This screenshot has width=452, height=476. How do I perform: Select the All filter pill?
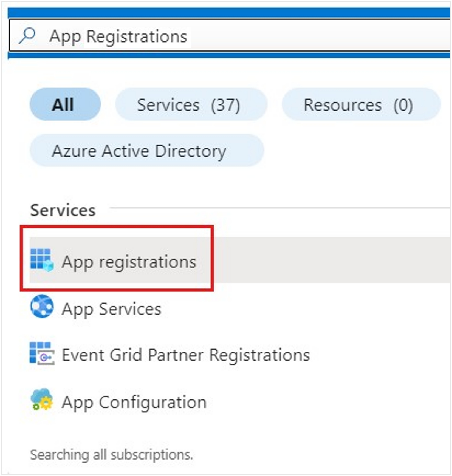click(65, 104)
